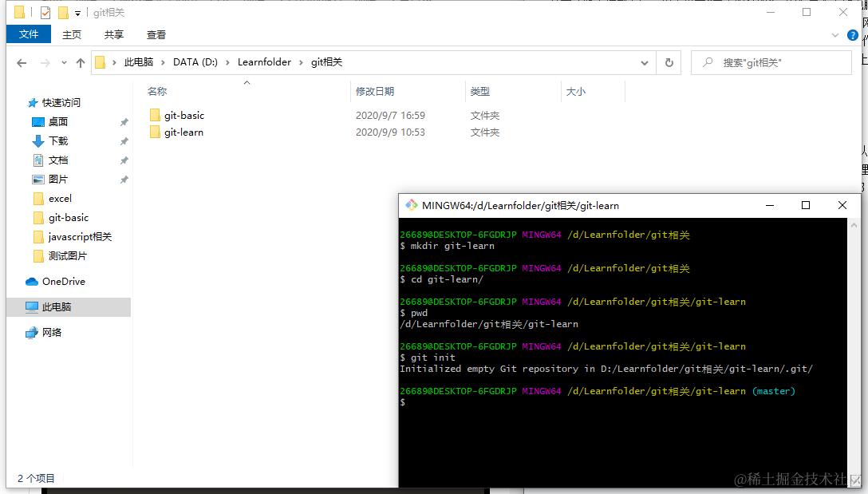The image size is (868, 494).
Task: Expand chevron after Learnfolder in breadcrumb
Action: tap(301, 62)
